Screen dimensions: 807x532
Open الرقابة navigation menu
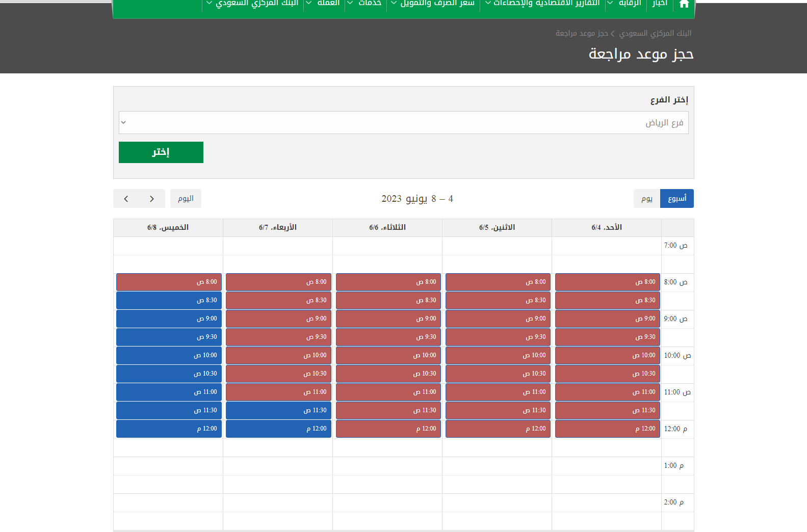(626, 4)
